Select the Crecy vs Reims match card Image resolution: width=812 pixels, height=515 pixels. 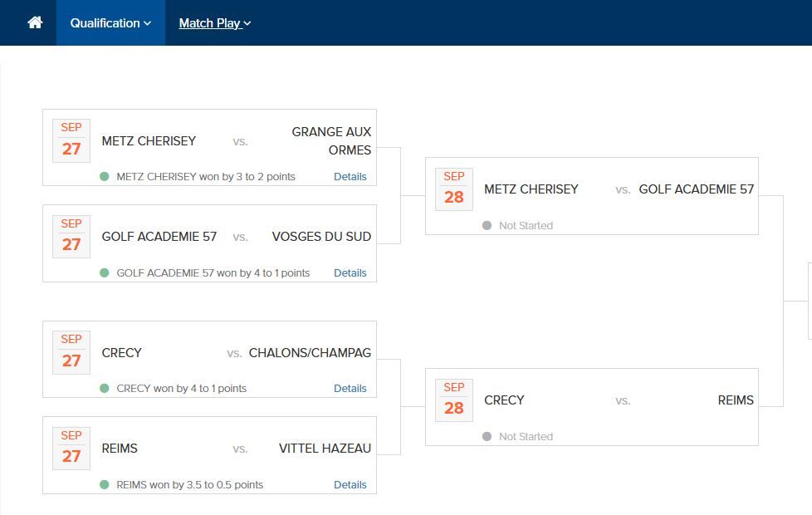591,407
